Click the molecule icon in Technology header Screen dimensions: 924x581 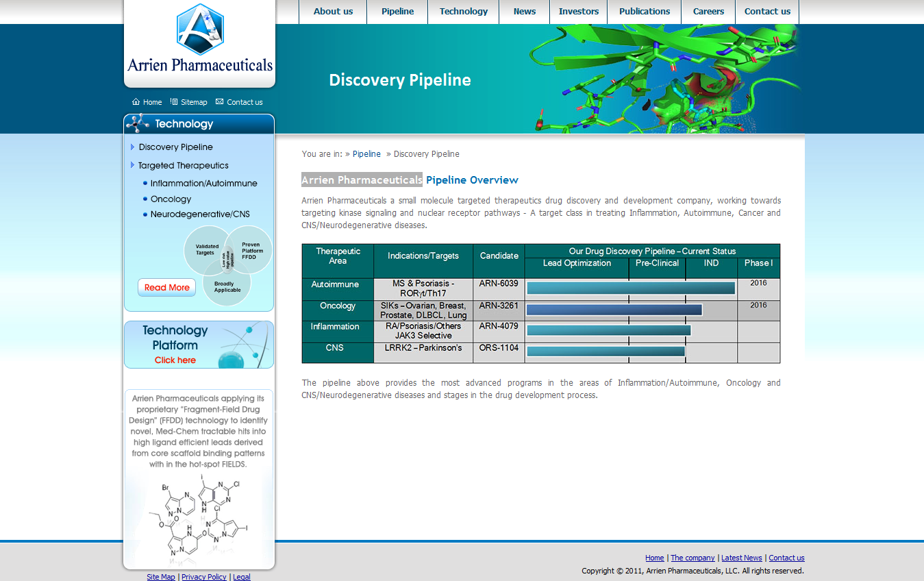[138, 123]
